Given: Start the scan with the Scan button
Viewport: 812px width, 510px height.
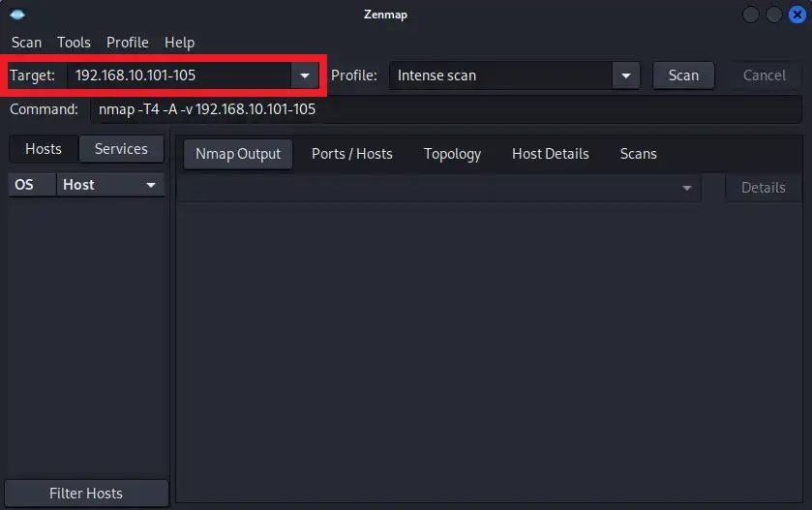Looking at the screenshot, I should pos(683,75).
